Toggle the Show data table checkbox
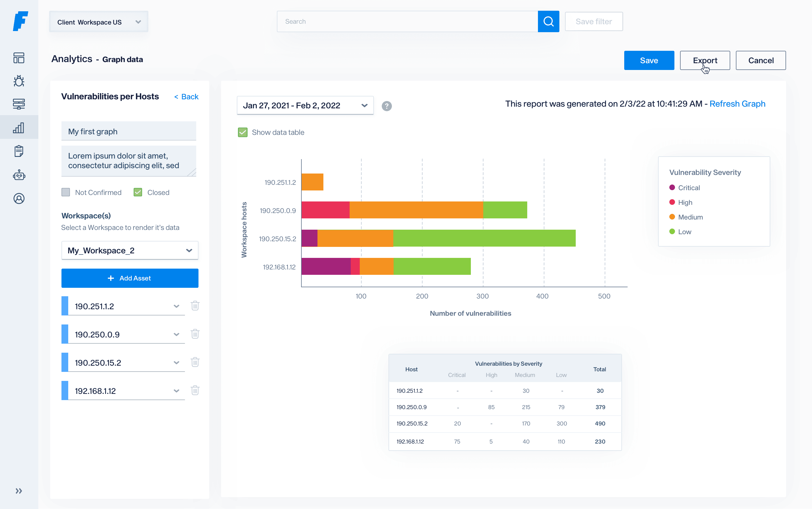Screen dimensions: 812x509 (x=242, y=132)
